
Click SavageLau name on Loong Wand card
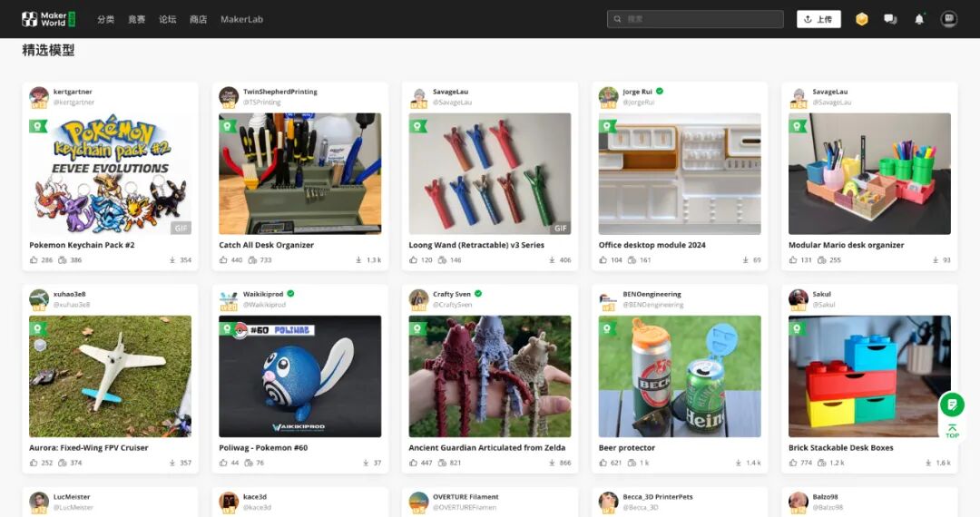[451, 92]
